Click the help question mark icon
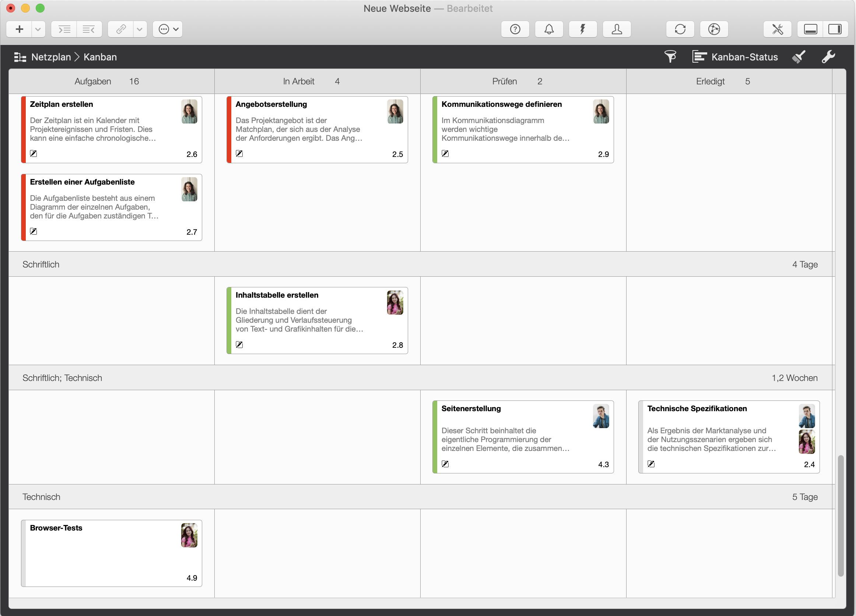Viewport: 856px width, 616px height. pyautogui.click(x=515, y=29)
